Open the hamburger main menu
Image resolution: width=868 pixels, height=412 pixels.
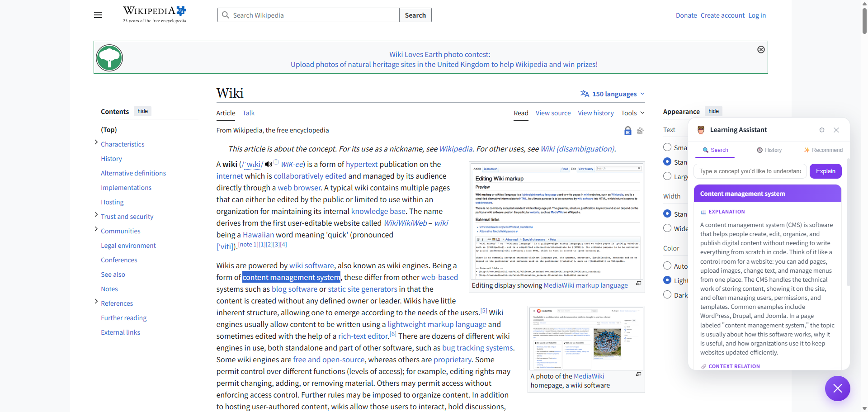98,15
